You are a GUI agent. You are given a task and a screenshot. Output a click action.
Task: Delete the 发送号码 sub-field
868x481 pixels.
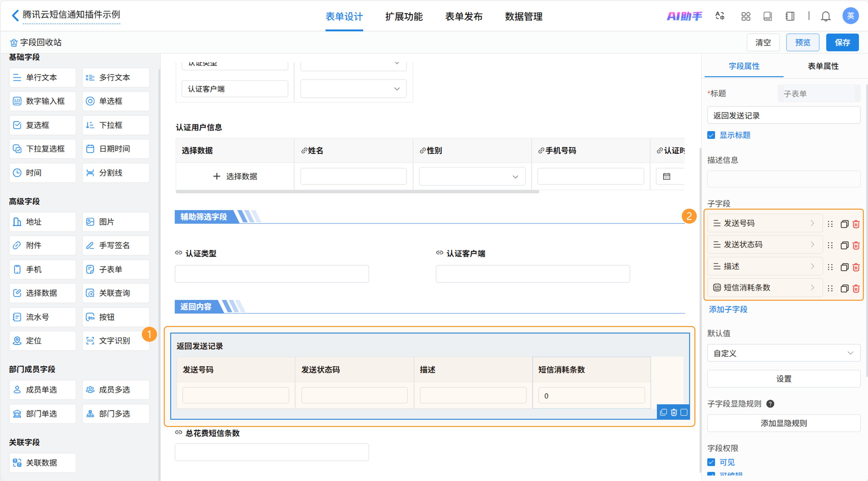click(x=856, y=224)
